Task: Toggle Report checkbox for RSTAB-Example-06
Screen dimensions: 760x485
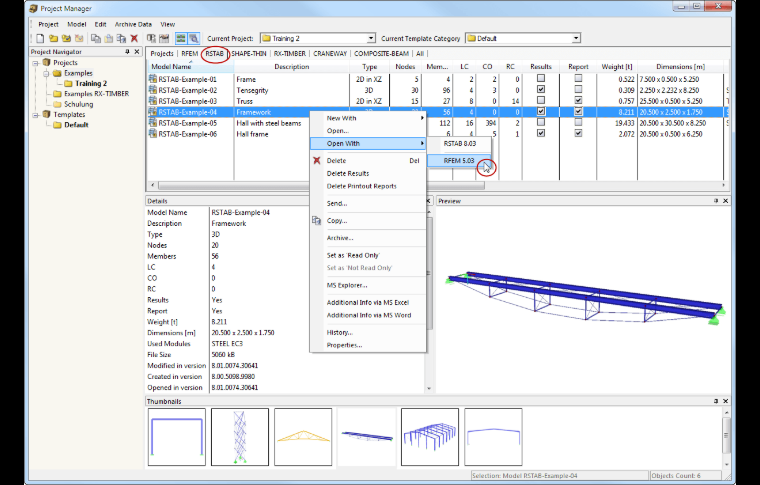Action: click(x=578, y=133)
